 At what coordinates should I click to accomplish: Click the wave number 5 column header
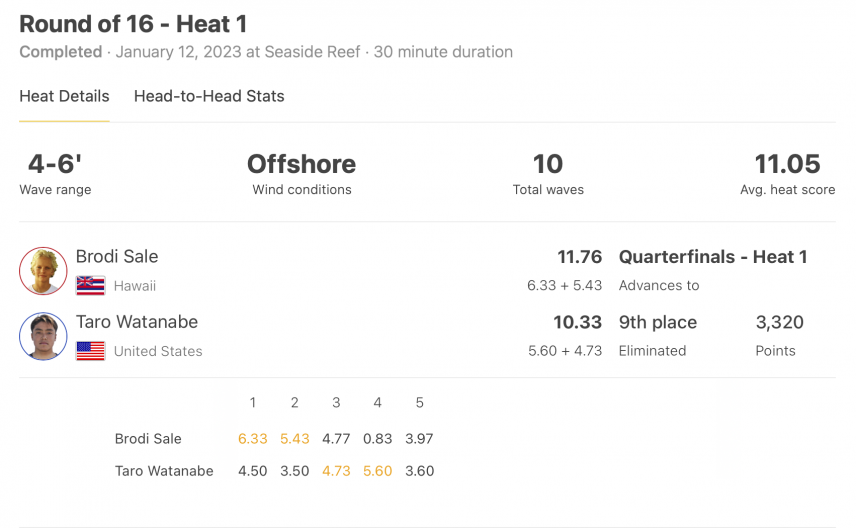[419, 402]
